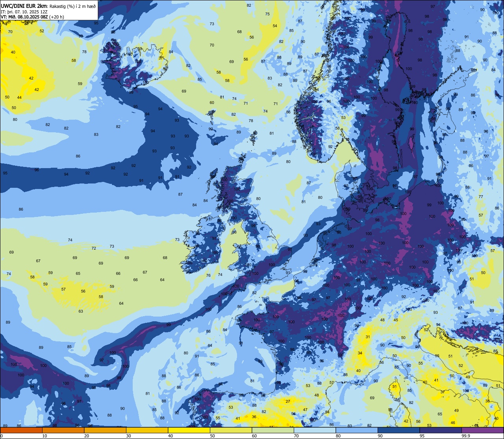Click the legend scale label 20
Viewport: 504px width, 439px height.
coord(87,436)
